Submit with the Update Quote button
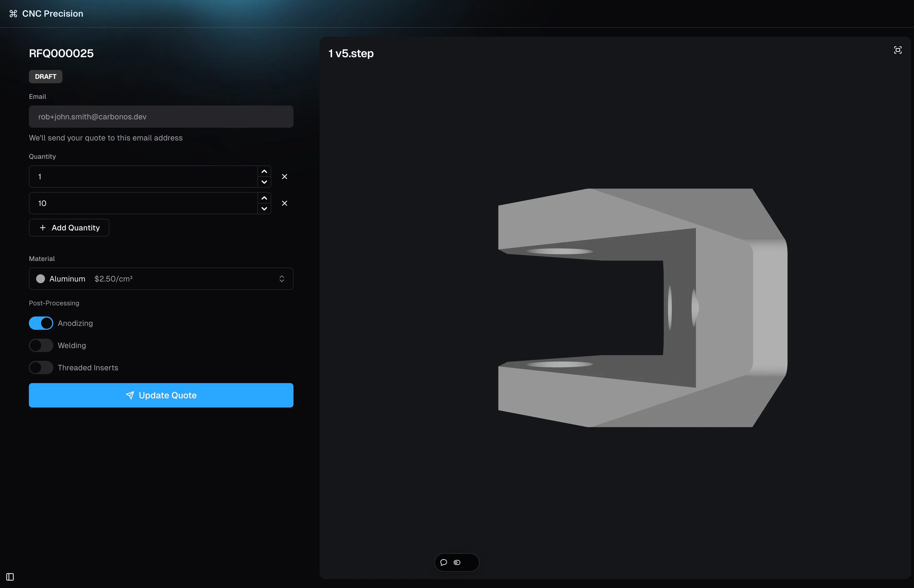The image size is (914, 588). [161, 395]
